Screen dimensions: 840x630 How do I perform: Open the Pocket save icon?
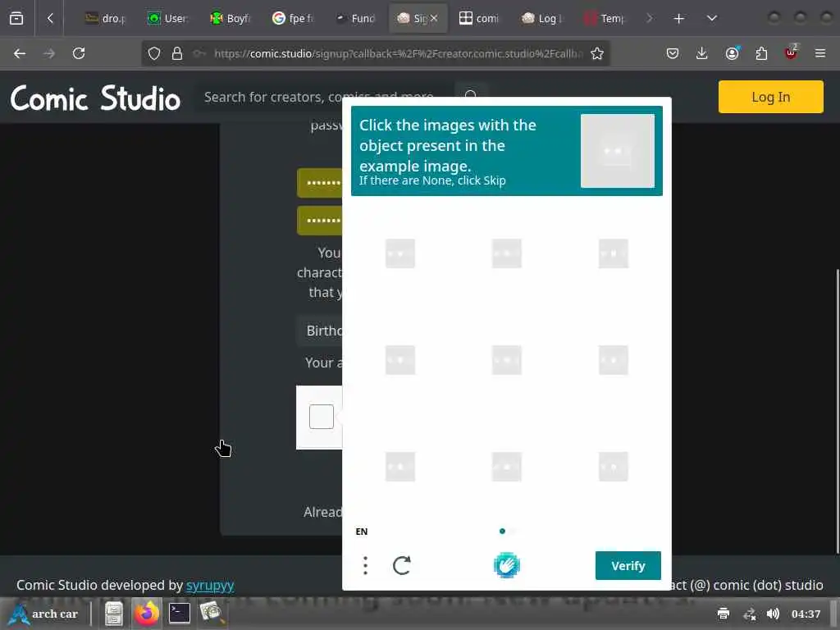click(x=673, y=53)
